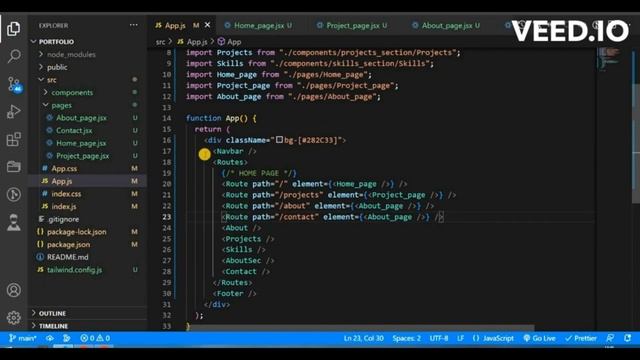The width and height of the screenshot is (640, 360).
Task: Open index.js in the explorer
Action: (64, 206)
